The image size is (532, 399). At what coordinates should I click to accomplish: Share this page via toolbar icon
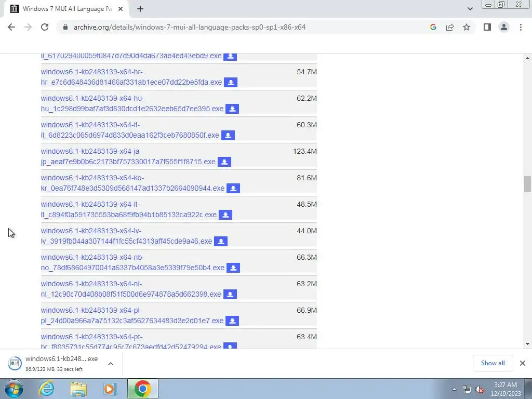click(x=450, y=27)
